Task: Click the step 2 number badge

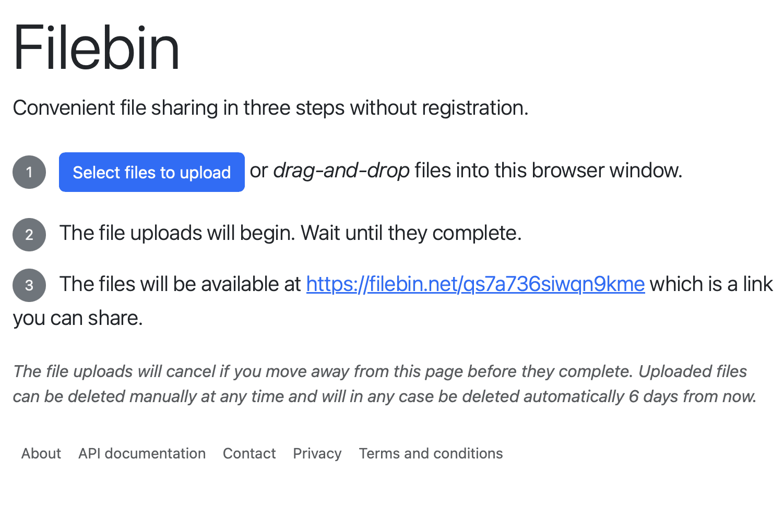Action: 29,235
